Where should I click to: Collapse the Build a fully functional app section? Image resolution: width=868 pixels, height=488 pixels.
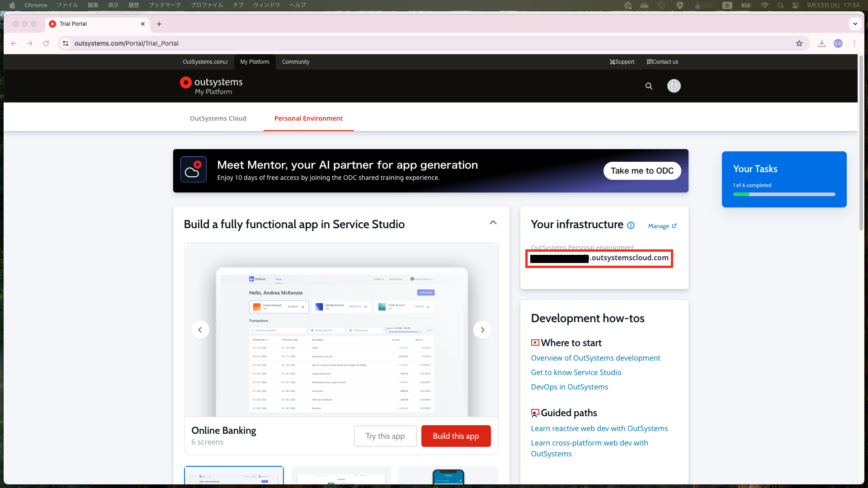tap(493, 223)
